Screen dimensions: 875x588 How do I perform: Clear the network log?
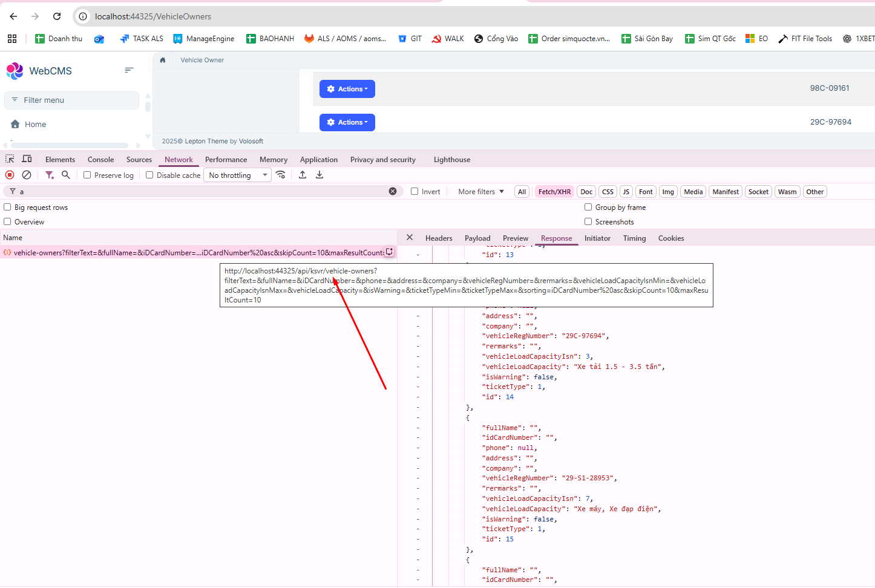click(27, 175)
